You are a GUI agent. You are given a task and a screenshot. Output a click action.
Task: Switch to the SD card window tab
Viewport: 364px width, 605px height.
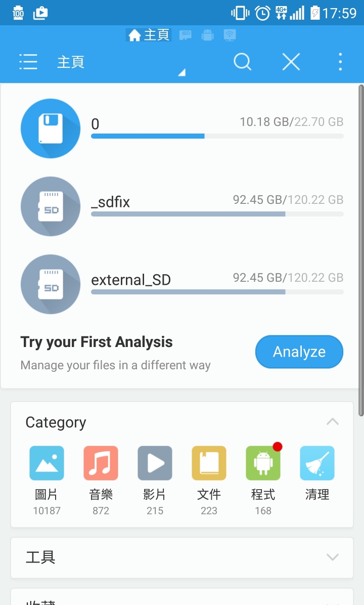(x=186, y=35)
